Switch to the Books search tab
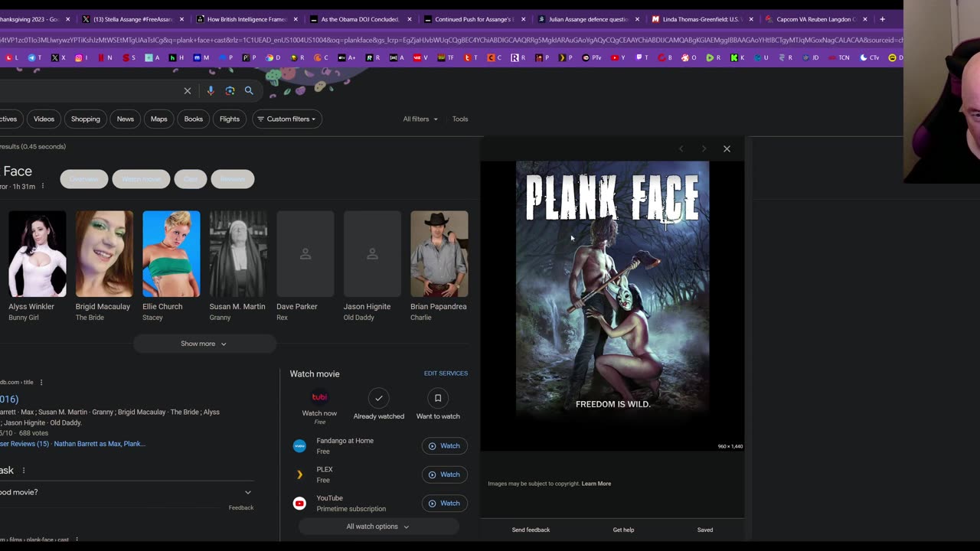The image size is (980, 551). [x=194, y=119]
